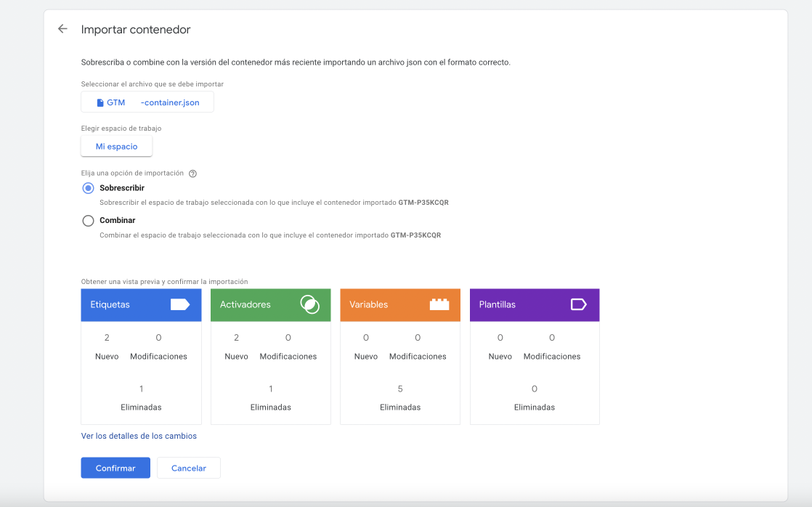
Task: Open Ver los detalles de los cambios
Action: (138, 436)
